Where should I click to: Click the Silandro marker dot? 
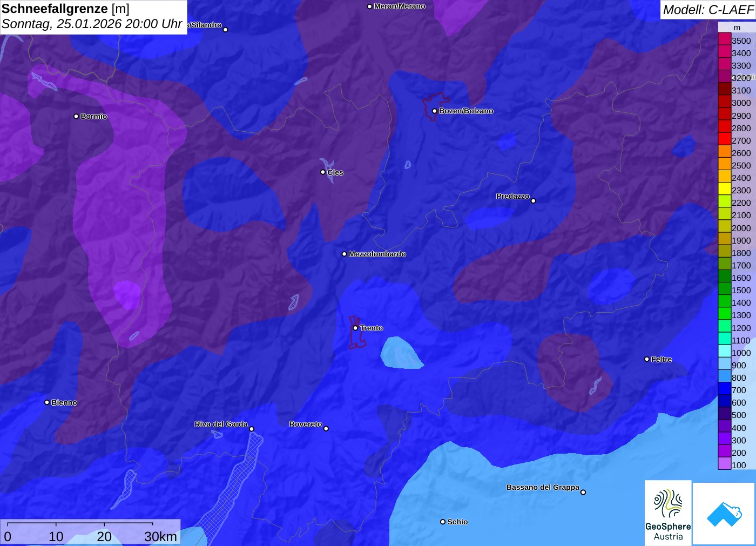pos(226,30)
